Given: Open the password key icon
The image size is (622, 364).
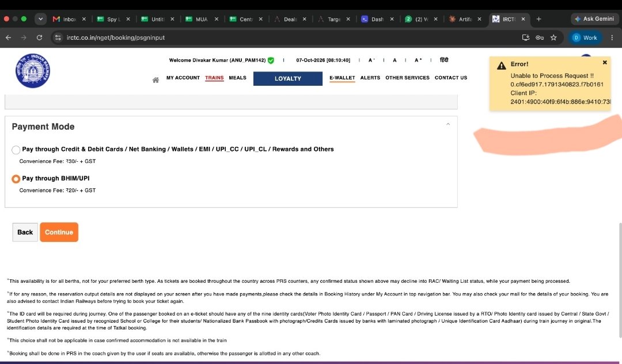Looking at the screenshot, I should coord(540,37).
